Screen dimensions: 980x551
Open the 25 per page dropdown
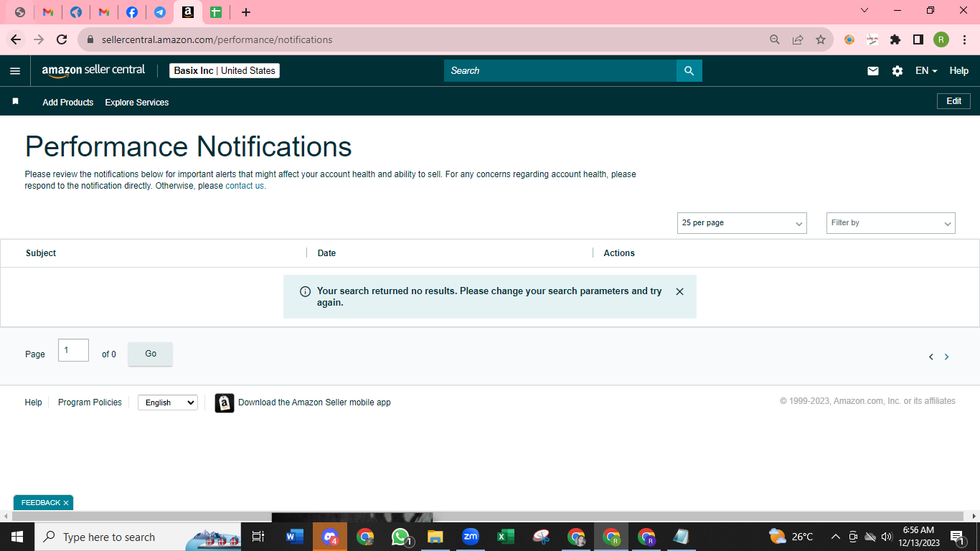point(742,223)
